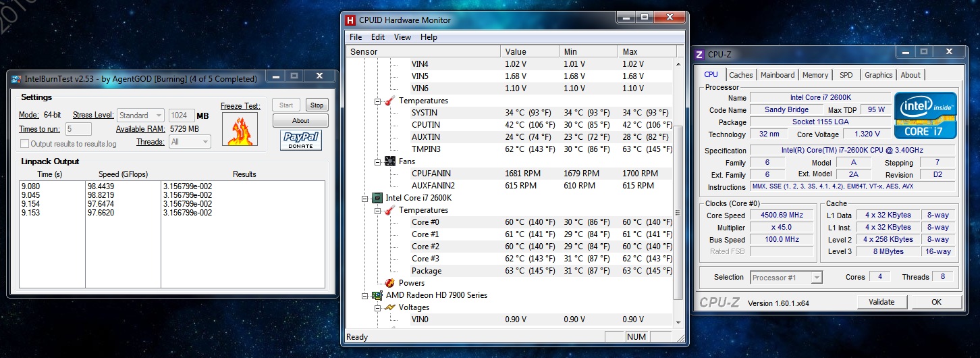The image size is (980, 358).
Task: Collapse the Voltages node under AMD Radeon
Action: (377, 307)
